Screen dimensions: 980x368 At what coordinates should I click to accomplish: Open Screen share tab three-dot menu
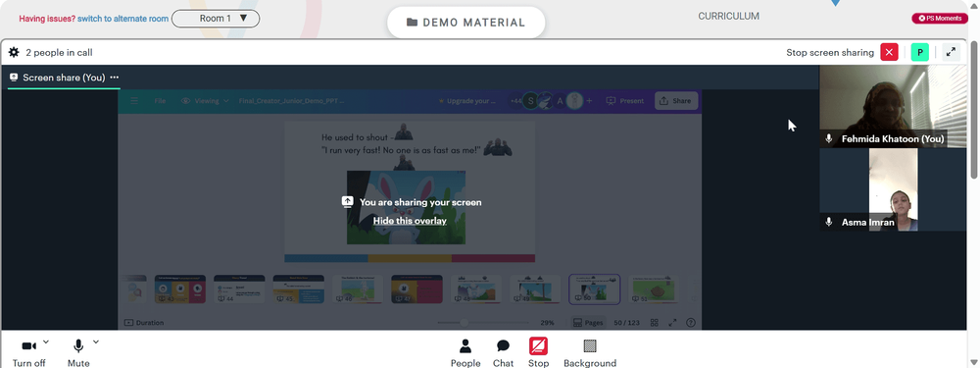click(x=115, y=78)
